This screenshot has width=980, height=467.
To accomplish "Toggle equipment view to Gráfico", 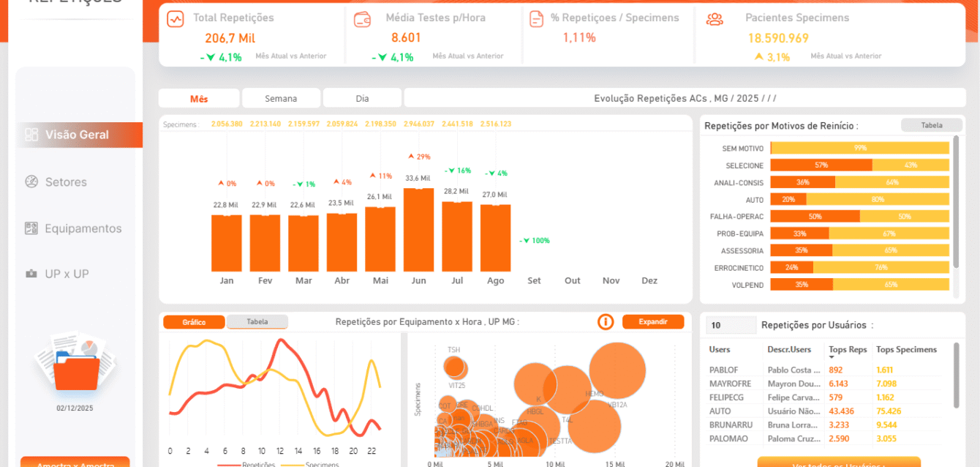I will (x=194, y=322).
